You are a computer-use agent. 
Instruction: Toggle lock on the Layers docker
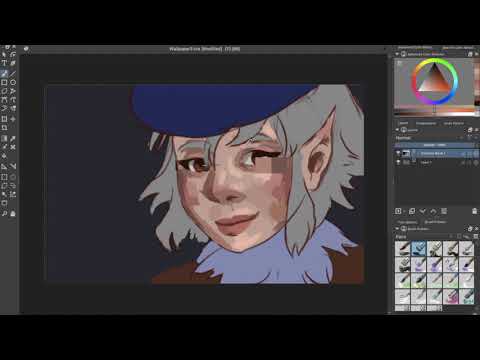pos(404,130)
